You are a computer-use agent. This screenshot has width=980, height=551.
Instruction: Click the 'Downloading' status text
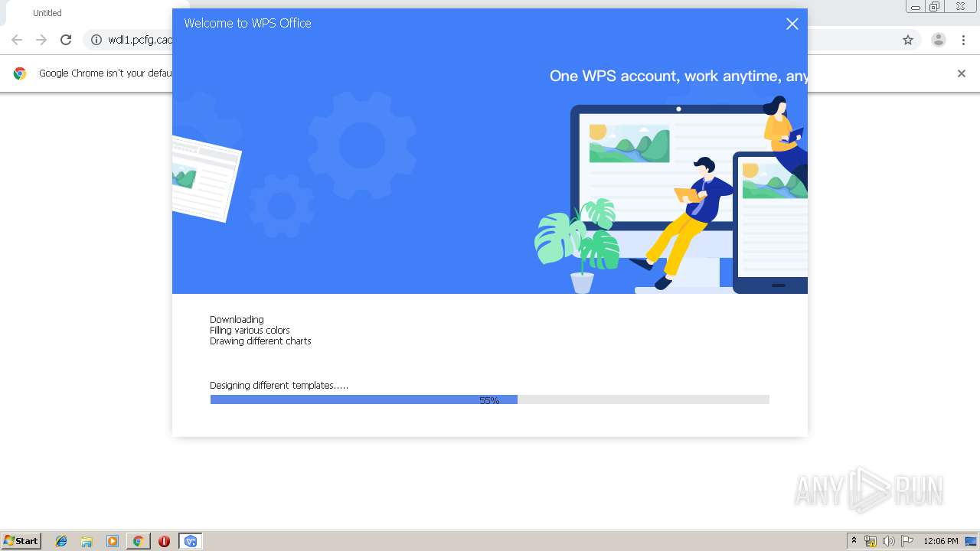pos(237,320)
